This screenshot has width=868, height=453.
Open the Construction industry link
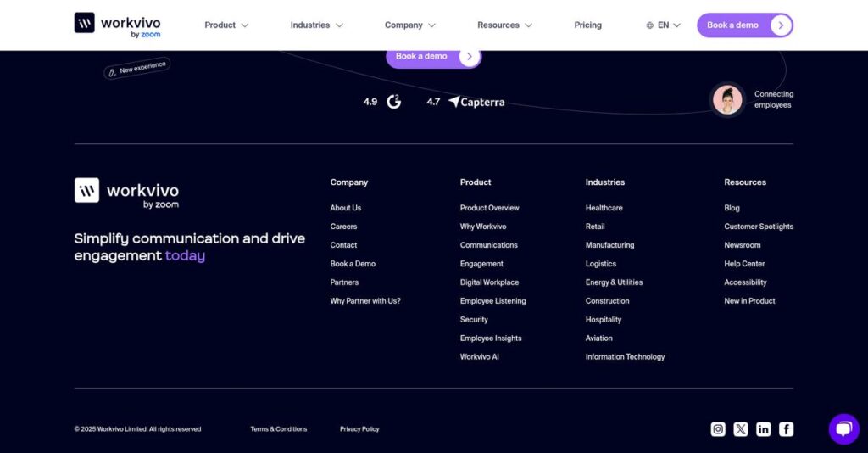607,300
